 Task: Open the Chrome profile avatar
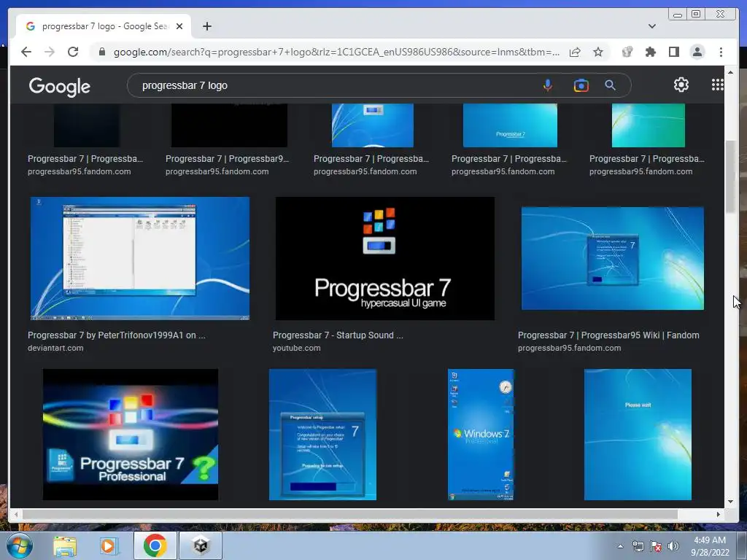[697, 52]
